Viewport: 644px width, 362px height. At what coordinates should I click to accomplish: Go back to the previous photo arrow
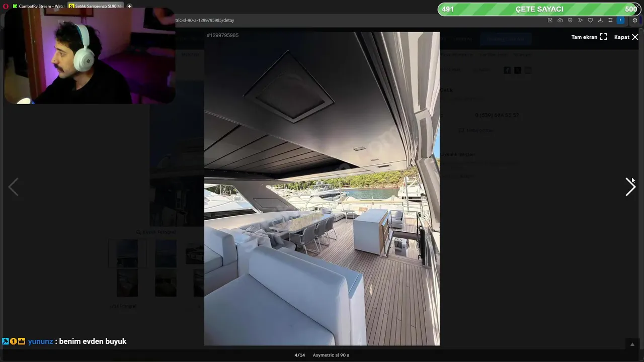pos(14,187)
